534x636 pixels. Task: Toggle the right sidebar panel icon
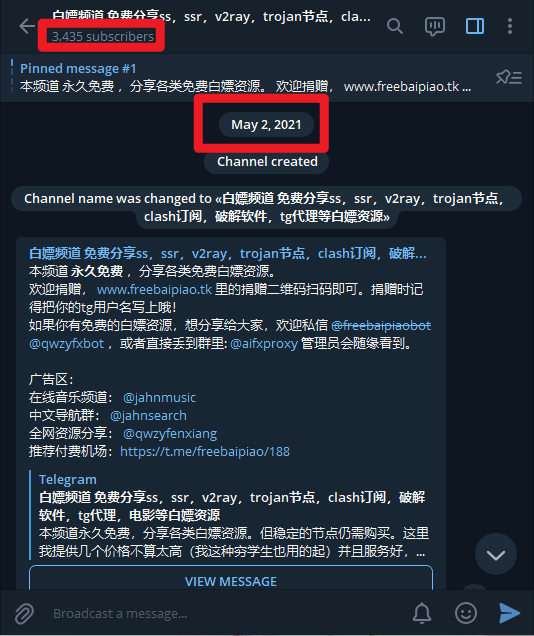[475, 26]
